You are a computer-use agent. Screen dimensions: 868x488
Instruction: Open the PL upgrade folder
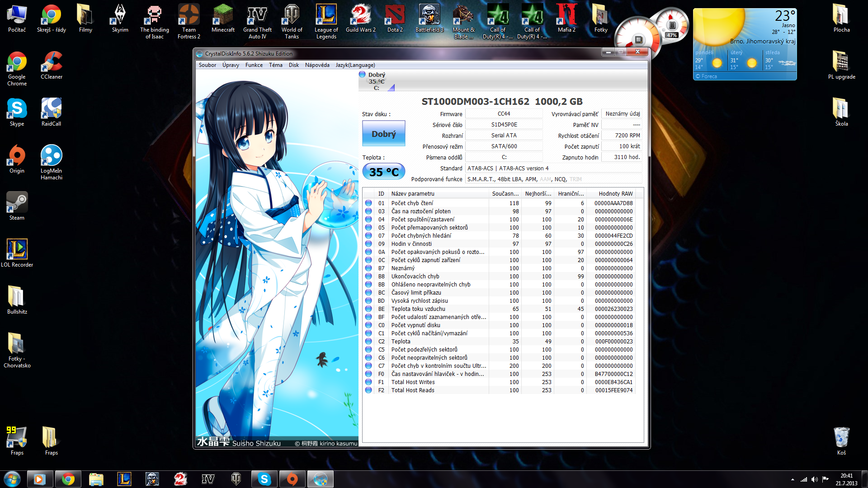click(841, 65)
